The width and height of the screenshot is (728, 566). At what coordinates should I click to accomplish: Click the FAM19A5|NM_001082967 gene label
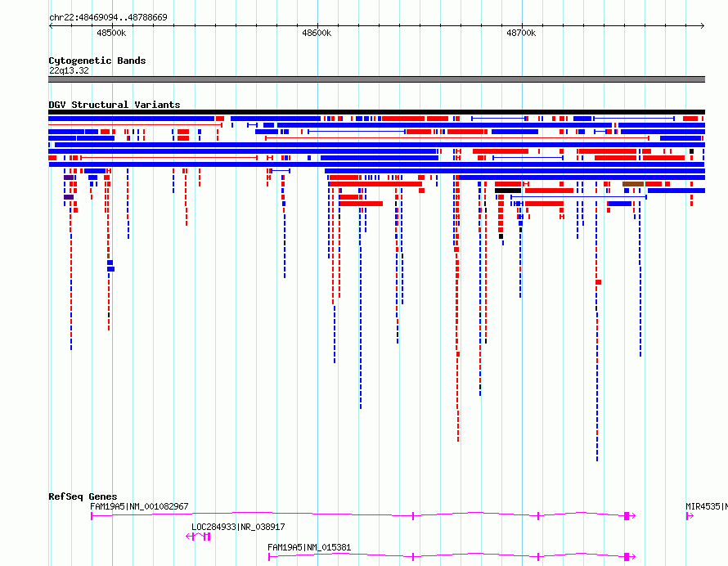[x=139, y=506]
